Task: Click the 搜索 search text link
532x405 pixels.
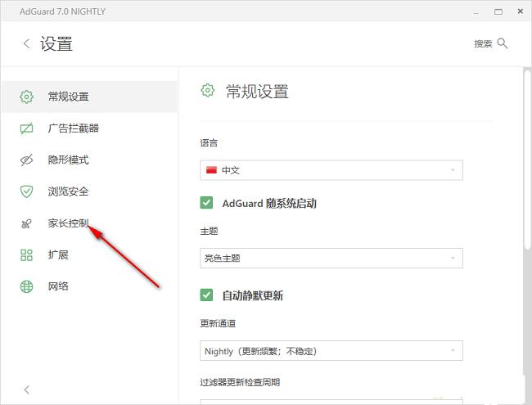Action: pos(483,44)
